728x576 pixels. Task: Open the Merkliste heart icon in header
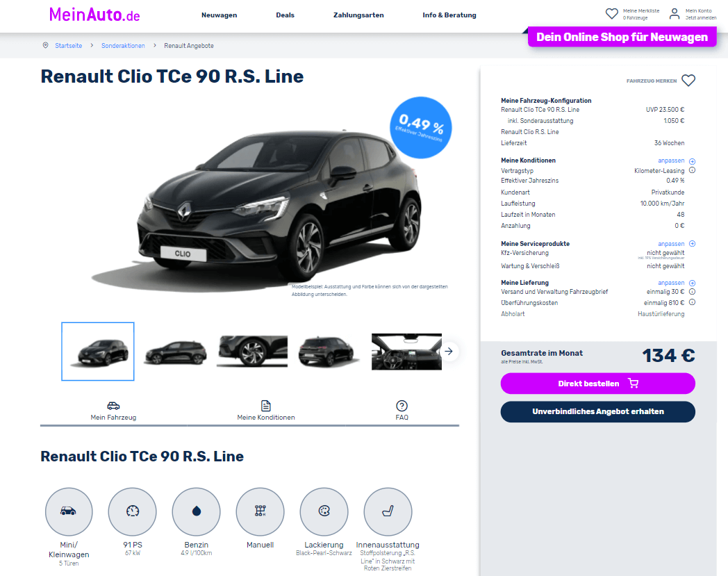tap(612, 14)
